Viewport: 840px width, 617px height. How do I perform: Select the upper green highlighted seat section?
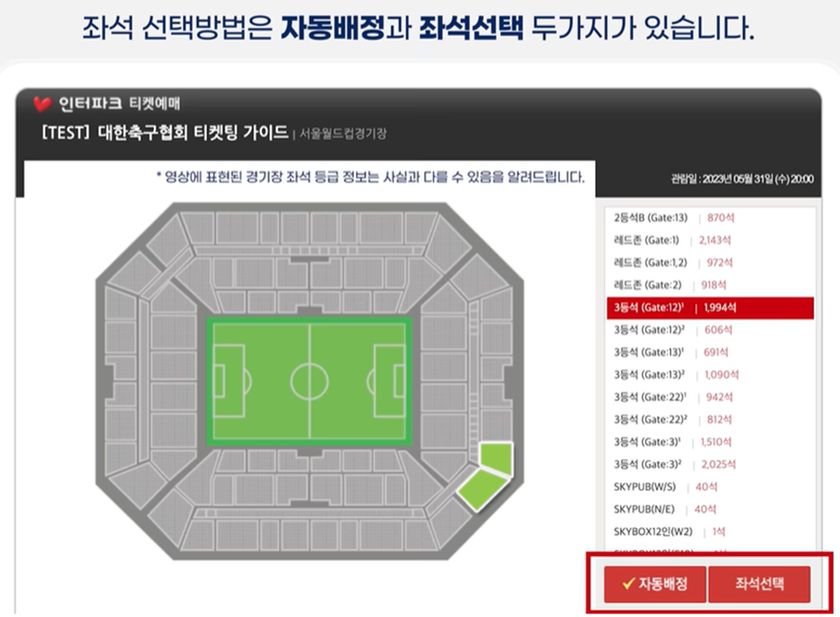pos(496,458)
